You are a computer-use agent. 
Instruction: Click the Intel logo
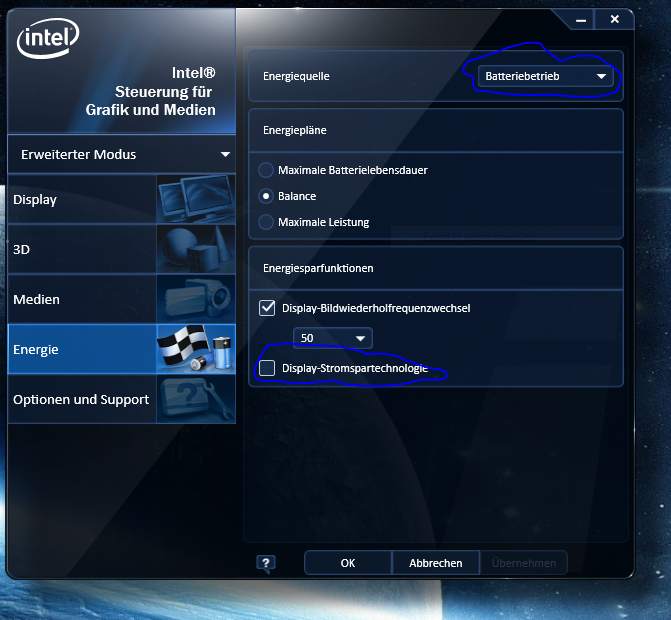coord(48,38)
